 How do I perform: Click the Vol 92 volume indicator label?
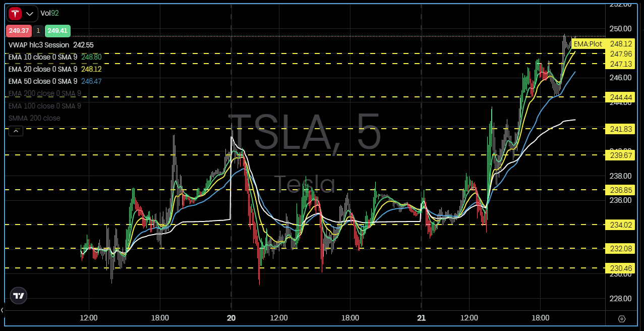coord(49,14)
